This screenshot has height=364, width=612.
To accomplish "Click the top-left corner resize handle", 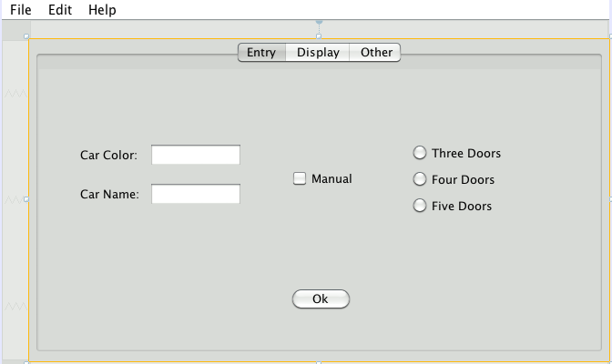I will point(26,37).
